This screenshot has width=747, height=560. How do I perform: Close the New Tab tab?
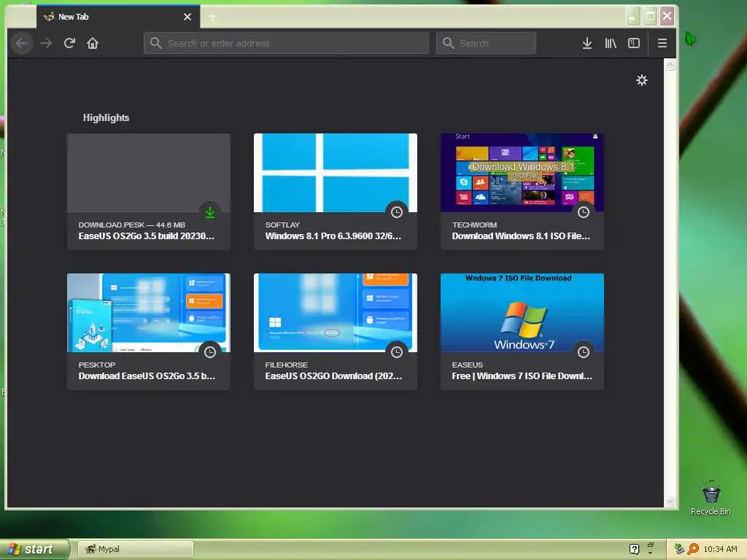tap(187, 17)
